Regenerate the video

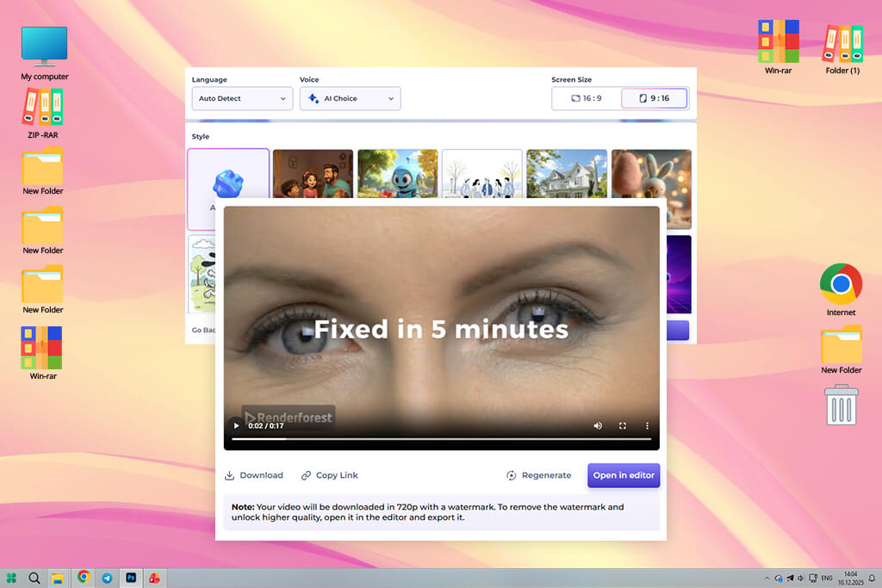[539, 475]
